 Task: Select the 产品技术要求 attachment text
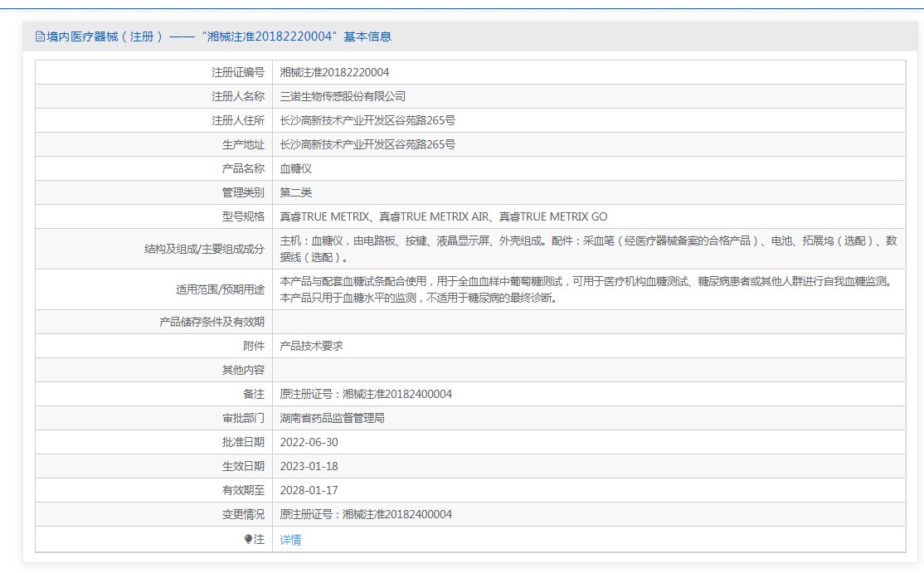point(311,347)
